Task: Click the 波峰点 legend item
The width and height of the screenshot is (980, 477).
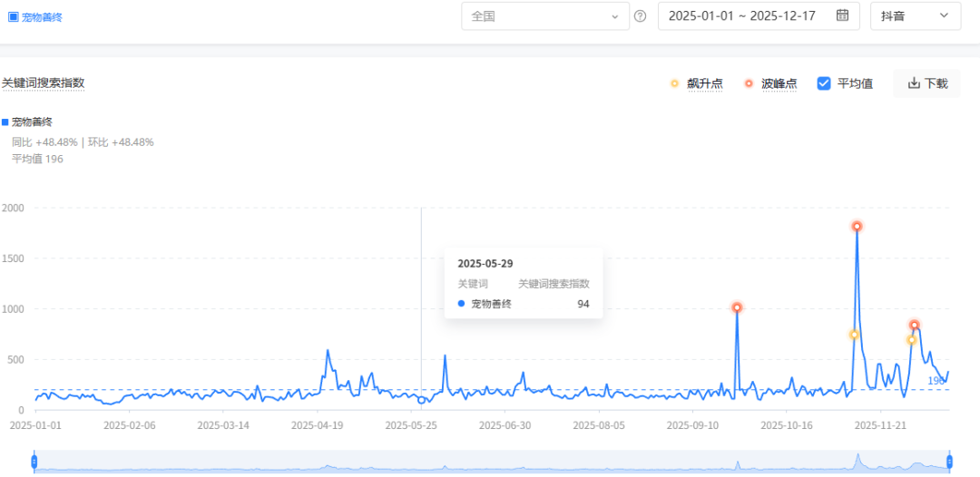Action: (770, 83)
